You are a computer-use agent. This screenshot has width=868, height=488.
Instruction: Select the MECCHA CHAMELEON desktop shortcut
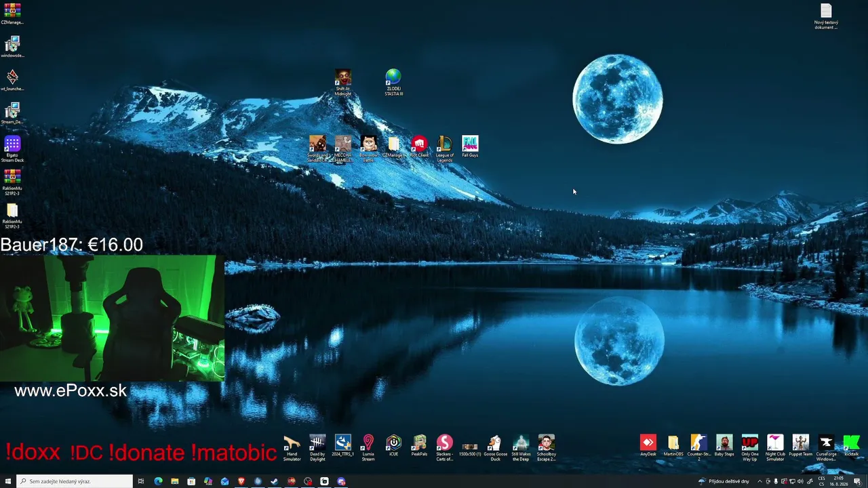pyautogui.click(x=342, y=148)
